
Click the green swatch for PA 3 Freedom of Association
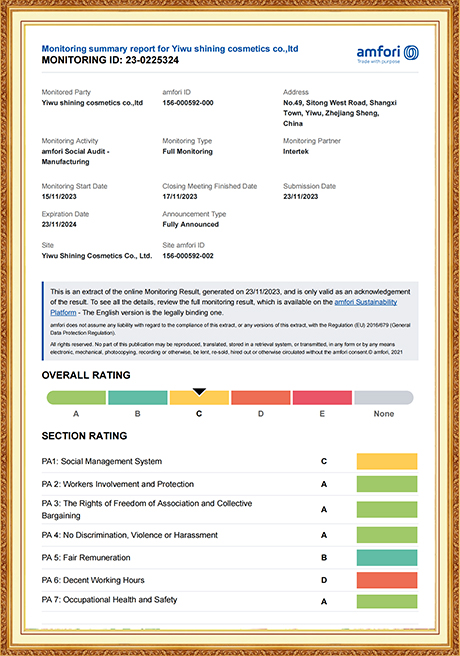tap(387, 510)
